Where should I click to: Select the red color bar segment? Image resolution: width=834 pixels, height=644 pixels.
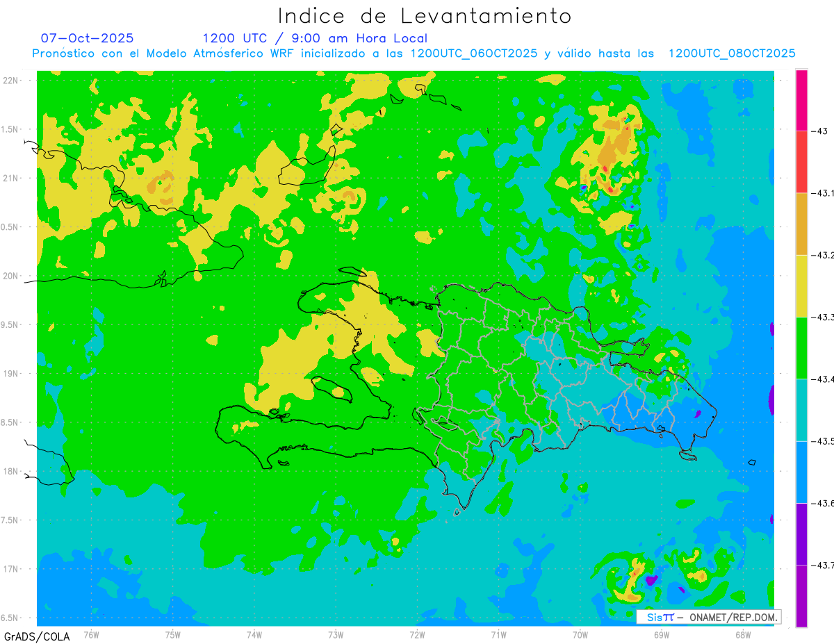coord(801,162)
